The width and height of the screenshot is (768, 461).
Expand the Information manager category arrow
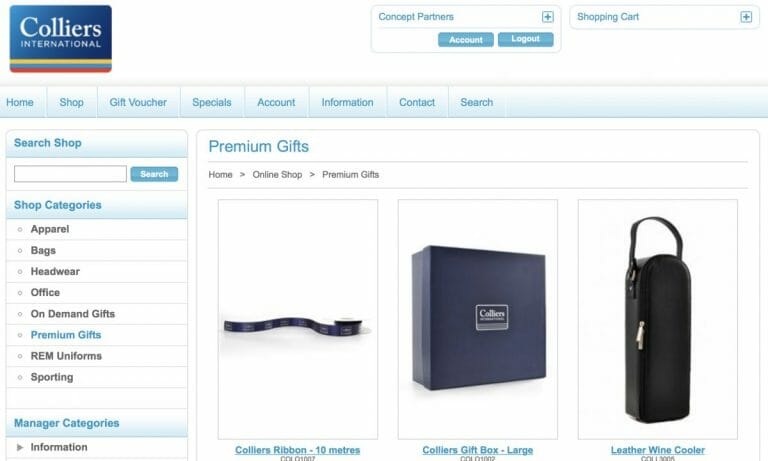pos(20,447)
